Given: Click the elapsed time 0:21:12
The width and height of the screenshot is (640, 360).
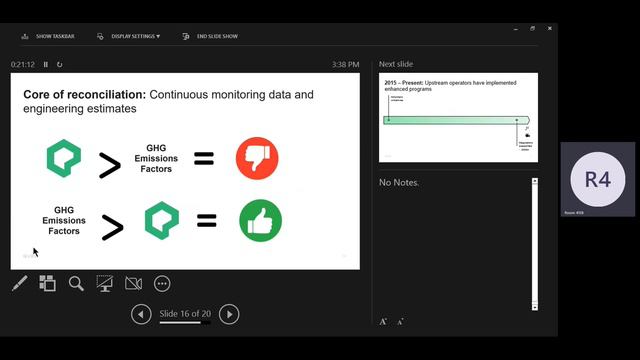Looking at the screenshot, I should pyautogui.click(x=23, y=64).
